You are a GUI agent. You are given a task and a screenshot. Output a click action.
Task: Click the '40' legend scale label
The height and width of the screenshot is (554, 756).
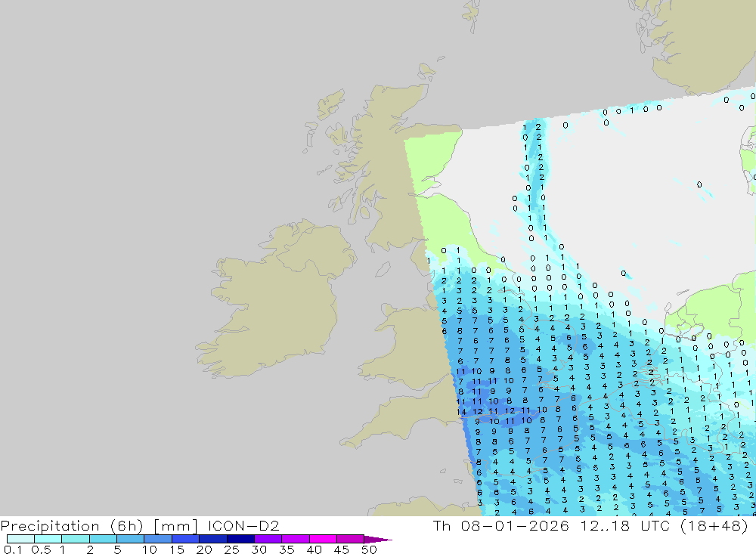(x=314, y=549)
